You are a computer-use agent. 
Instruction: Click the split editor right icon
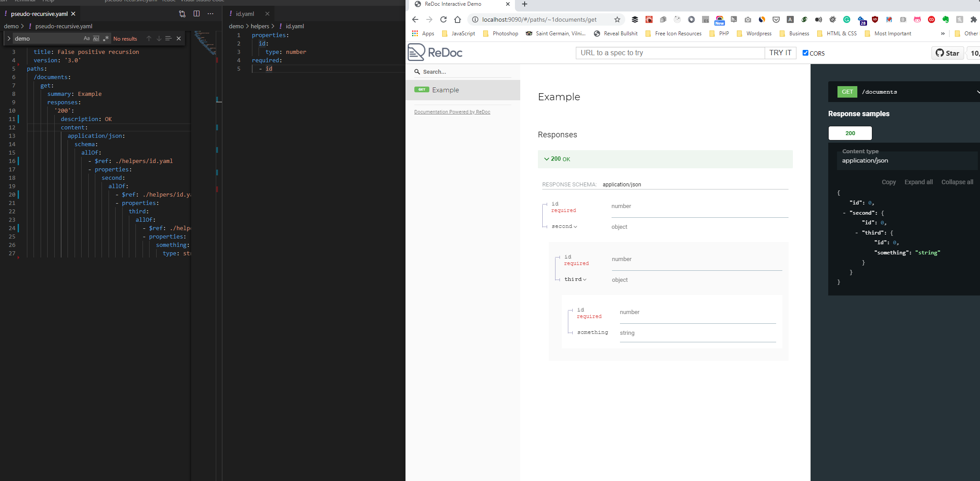point(196,14)
